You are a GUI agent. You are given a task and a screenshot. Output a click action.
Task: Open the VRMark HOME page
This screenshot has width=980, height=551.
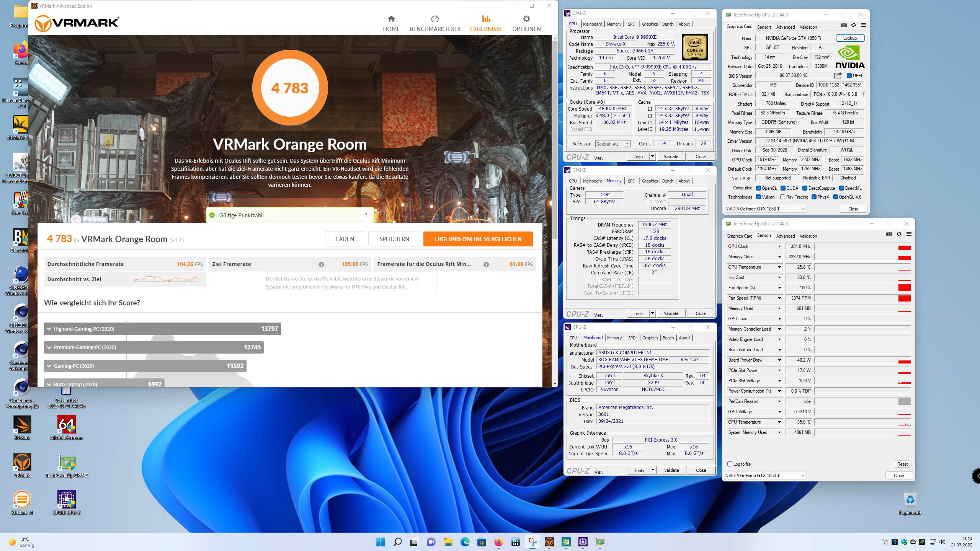pos(391,23)
